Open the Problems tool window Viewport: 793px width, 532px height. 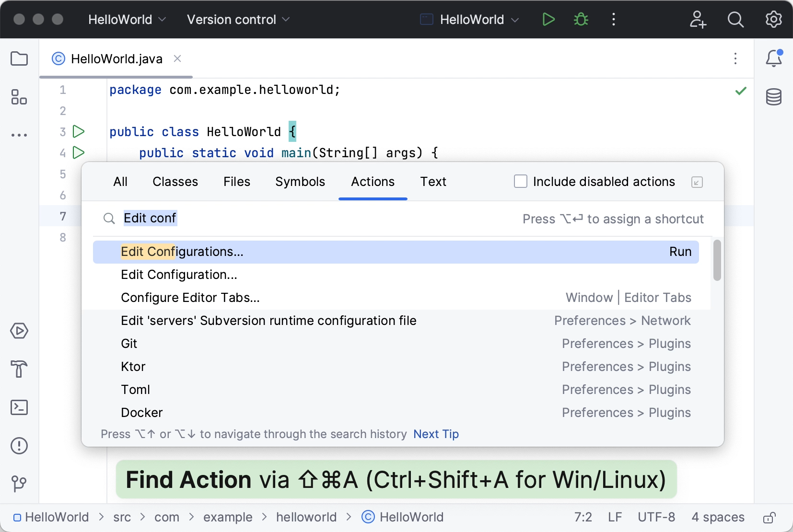pyautogui.click(x=19, y=446)
